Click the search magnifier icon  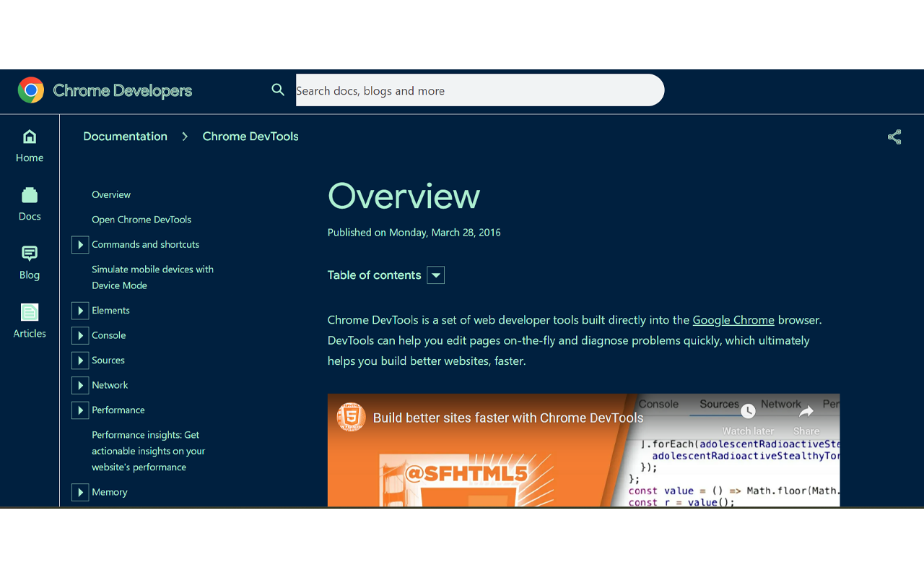point(278,90)
